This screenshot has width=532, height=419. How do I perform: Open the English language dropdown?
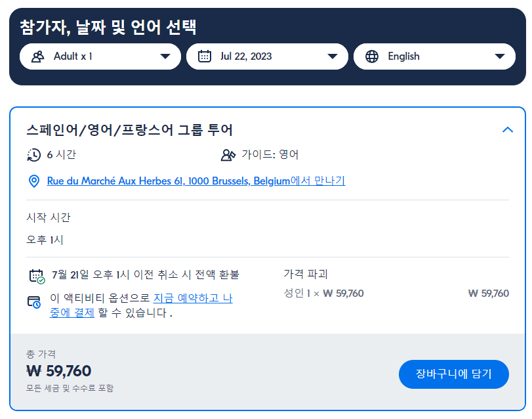coord(434,56)
